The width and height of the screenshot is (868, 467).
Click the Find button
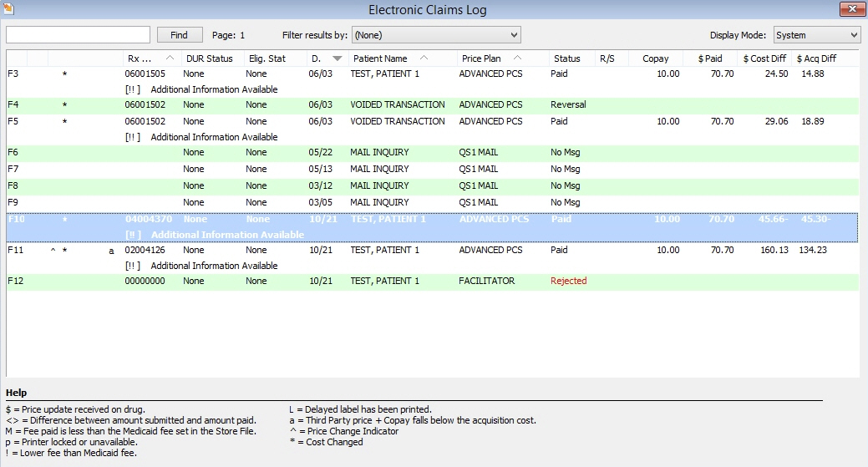[x=180, y=35]
